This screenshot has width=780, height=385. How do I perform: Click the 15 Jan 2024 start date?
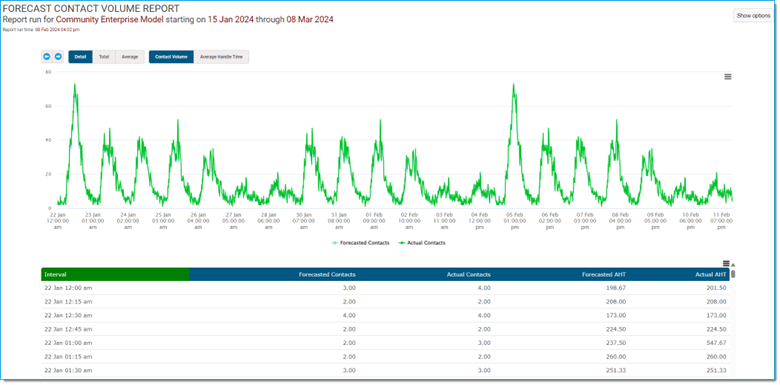[230, 19]
